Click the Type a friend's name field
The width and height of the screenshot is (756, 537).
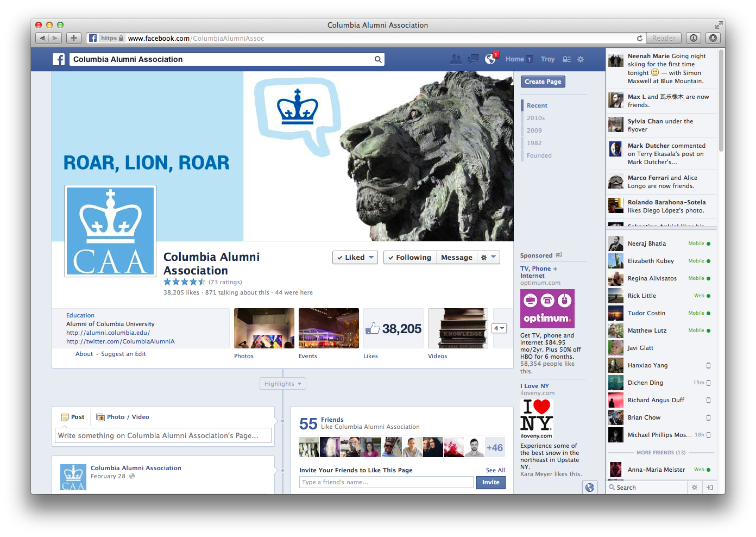(x=386, y=482)
